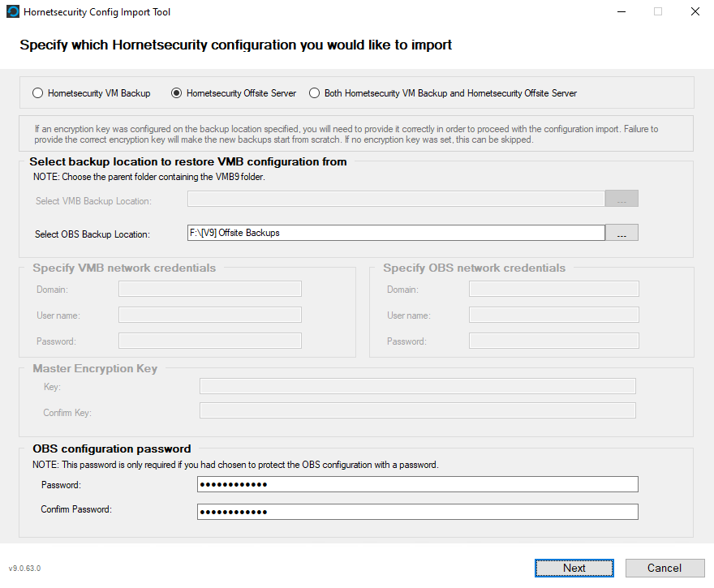Click the VMB Backup Location text field
The width and height of the screenshot is (714, 588).
tap(396, 199)
